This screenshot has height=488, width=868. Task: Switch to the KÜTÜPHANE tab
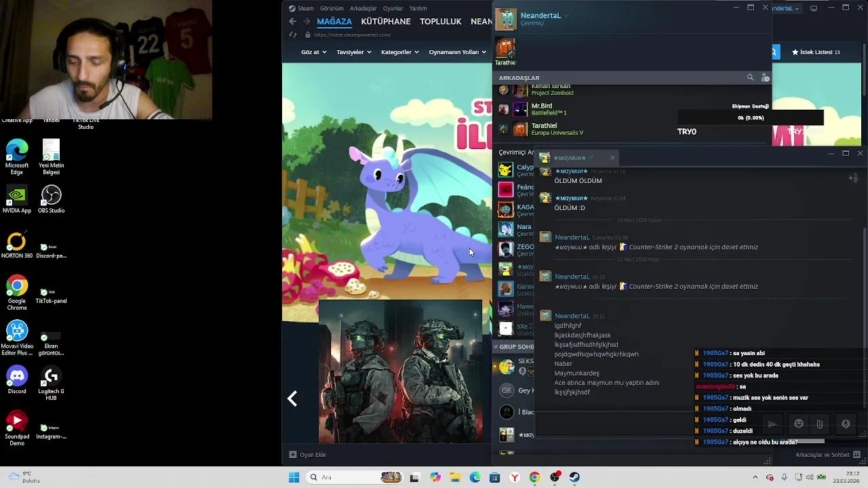pyautogui.click(x=386, y=22)
